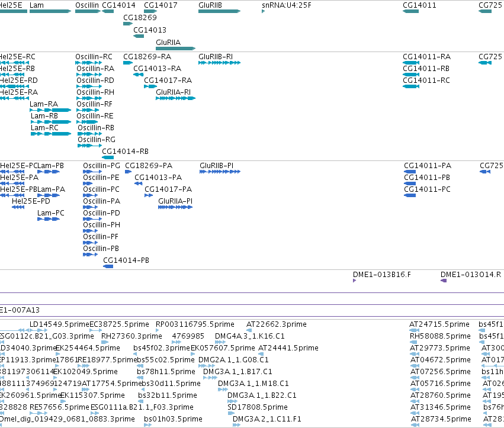This screenshot has height=428, width=504.
Task: Select the CG14011-PA protein label
Action: click(428, 166)
